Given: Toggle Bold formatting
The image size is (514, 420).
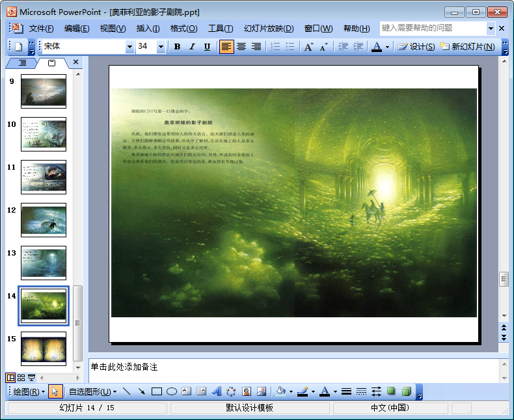Looking at the screenshot, I should pos(178,47).
